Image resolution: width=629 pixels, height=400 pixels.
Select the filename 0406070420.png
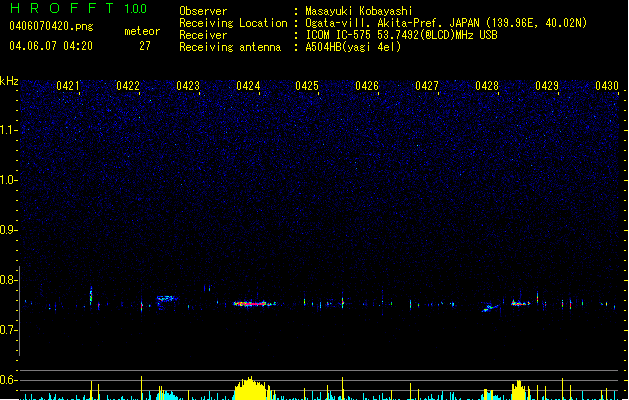(x=51, y=26)
